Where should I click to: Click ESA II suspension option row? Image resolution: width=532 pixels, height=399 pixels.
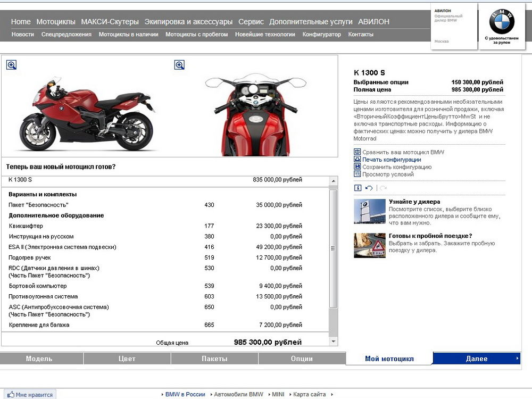tap(155, 247)
